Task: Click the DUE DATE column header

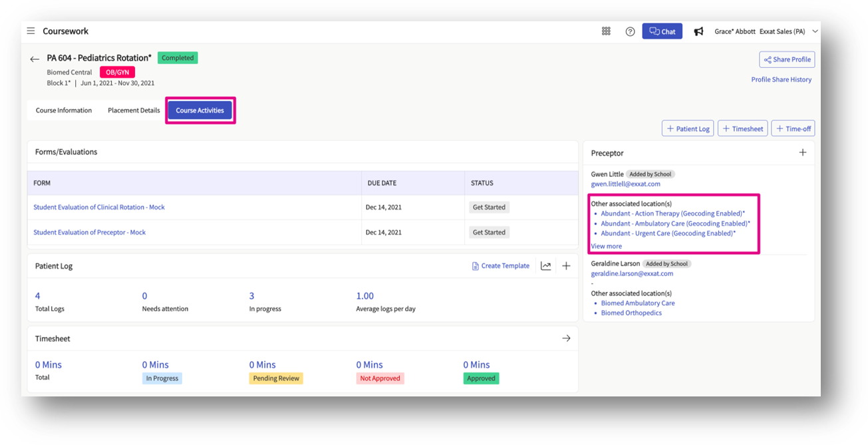Action: [x=383, y=183]
